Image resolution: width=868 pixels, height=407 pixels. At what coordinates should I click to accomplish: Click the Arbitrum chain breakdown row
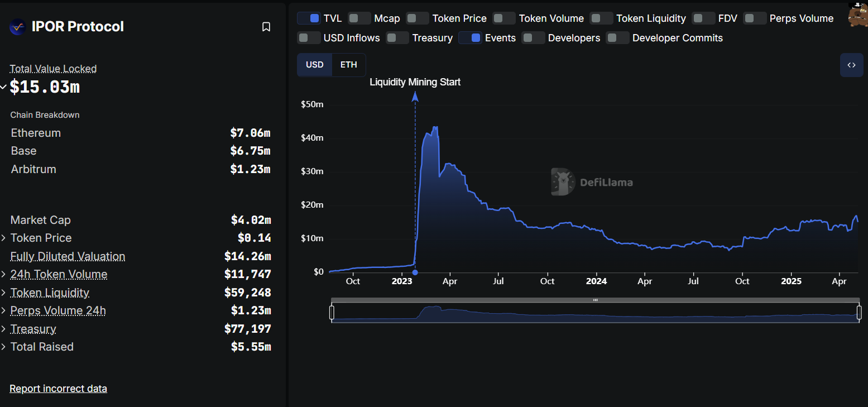click(x=140, y=169)
